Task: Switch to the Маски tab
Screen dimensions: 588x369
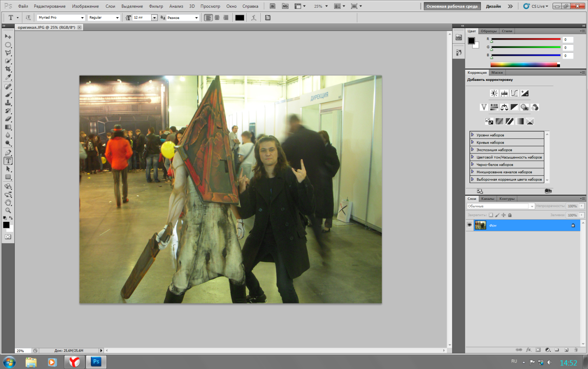Action: (x=497, y=73)
